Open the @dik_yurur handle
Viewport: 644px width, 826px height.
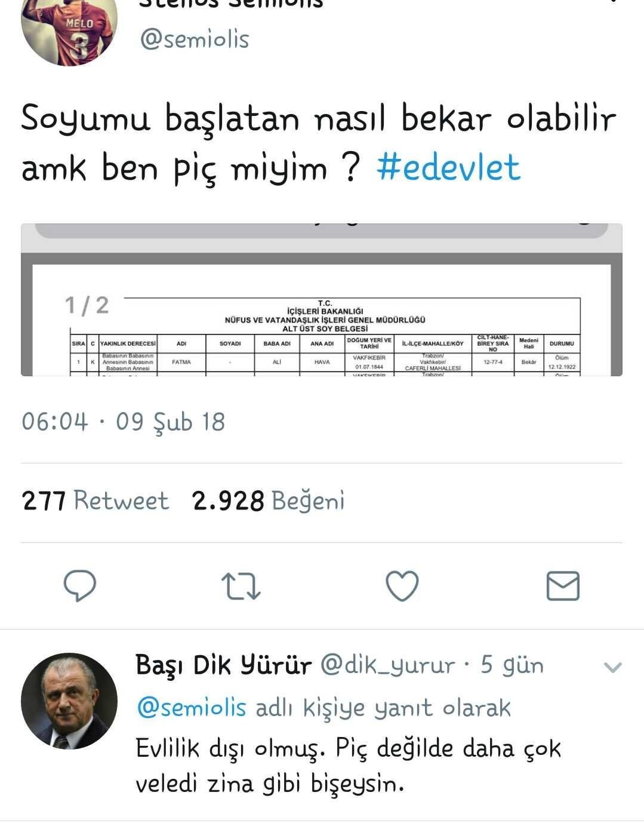[x=388, y=665]
